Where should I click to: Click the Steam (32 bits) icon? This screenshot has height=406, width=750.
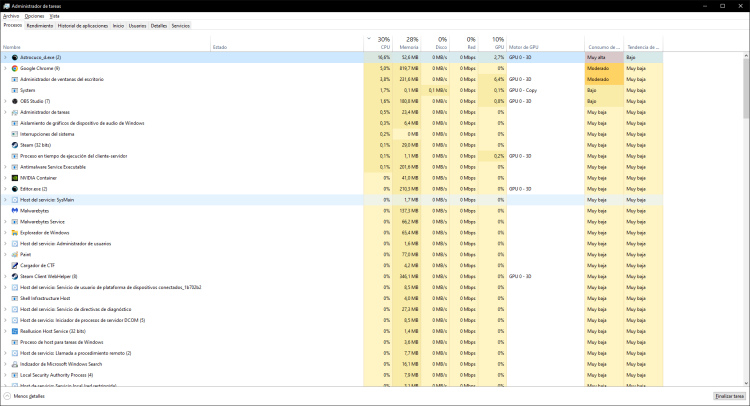[x=14, y=145]
